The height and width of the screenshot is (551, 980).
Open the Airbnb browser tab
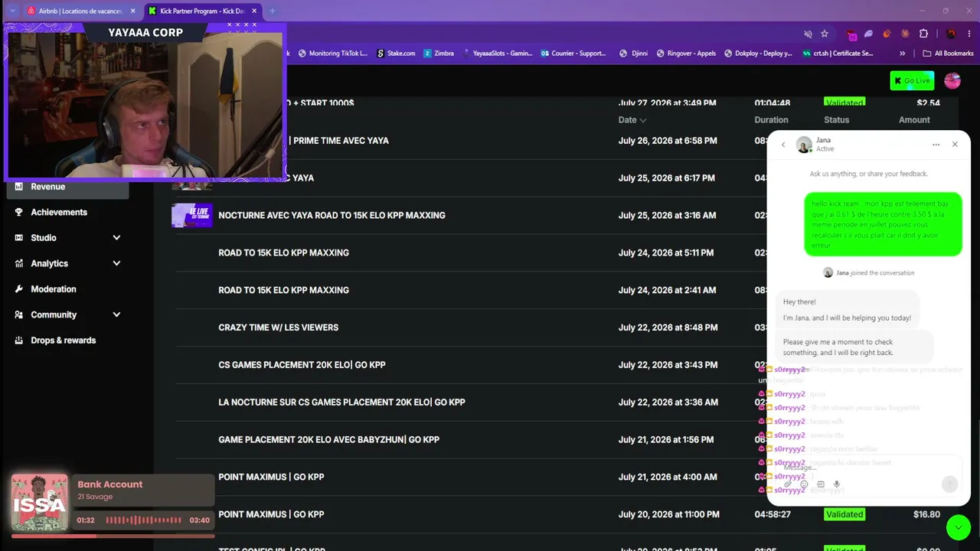point(75,11)
